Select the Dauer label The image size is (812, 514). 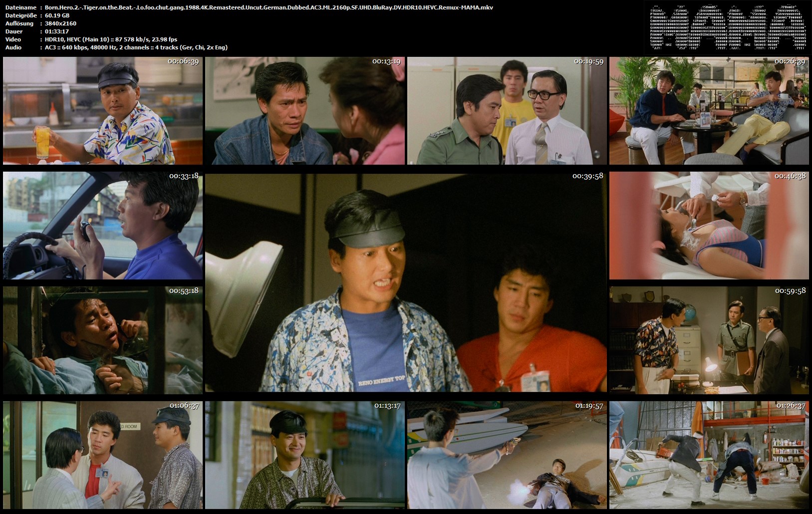point(14,31)
